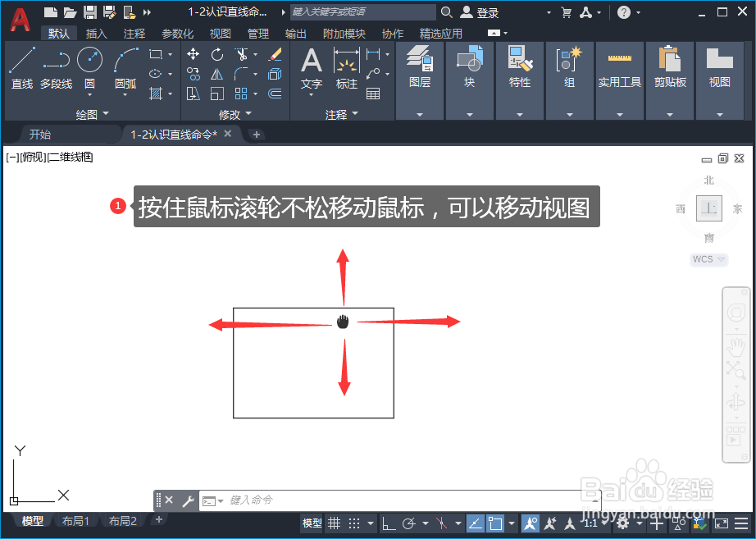Screen dimensions: 756x539
Task: Toggle annotation objects visibility in status bar
Action: pos(531,523)
